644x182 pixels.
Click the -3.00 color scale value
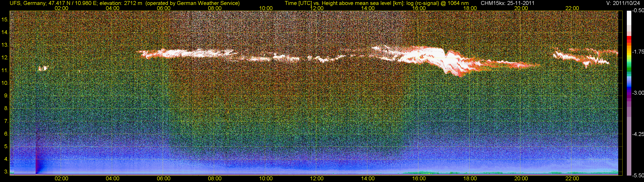[x=638, y=93]
